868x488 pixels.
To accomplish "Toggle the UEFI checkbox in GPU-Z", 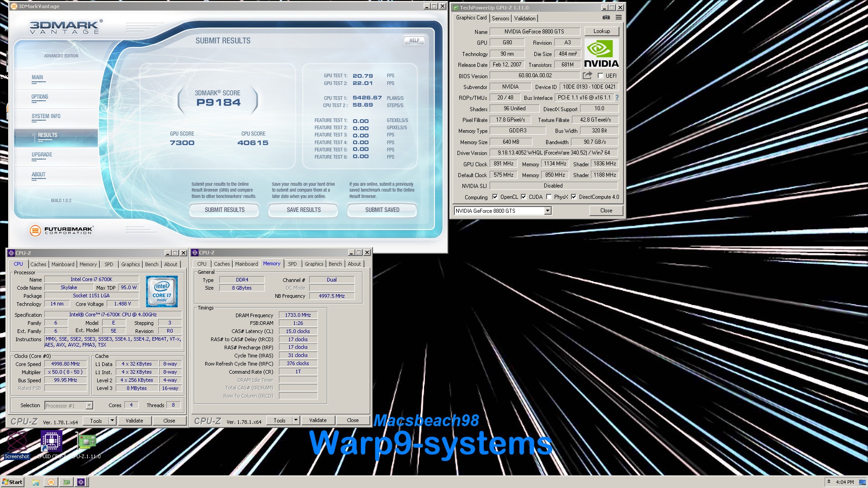I will point(600,76).
